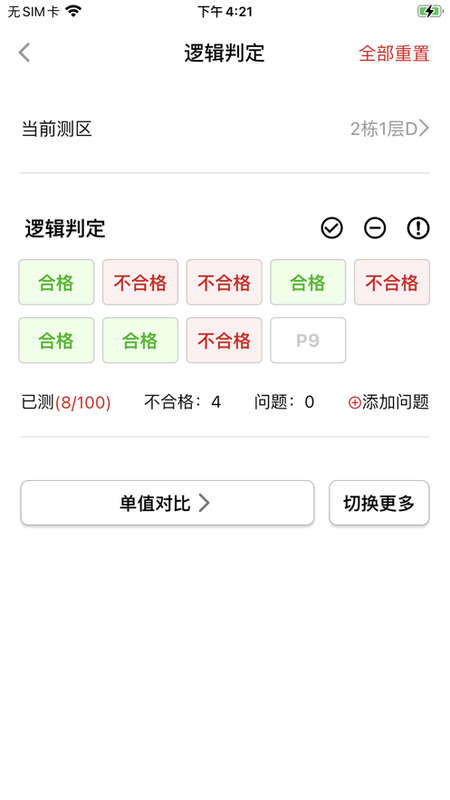This screenshot has width=450, height=800.
Task: Tap the battery icon in status bar
Action: point(430,11)
